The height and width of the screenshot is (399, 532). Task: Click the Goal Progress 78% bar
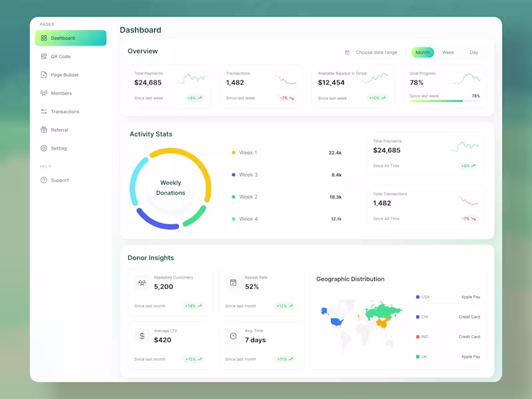pyautogui.click(x=440, y=100)
